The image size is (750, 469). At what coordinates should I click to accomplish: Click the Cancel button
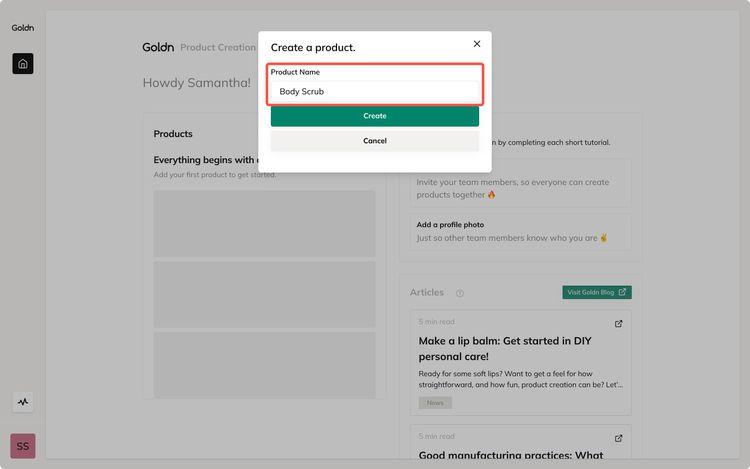click(x=375, y=141)
